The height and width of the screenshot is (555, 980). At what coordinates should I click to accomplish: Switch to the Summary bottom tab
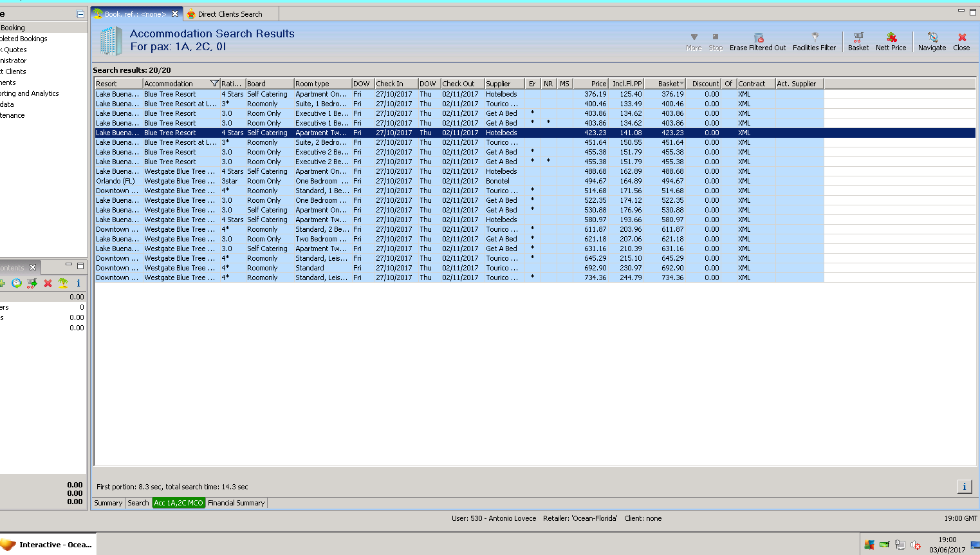click(108, 503)
